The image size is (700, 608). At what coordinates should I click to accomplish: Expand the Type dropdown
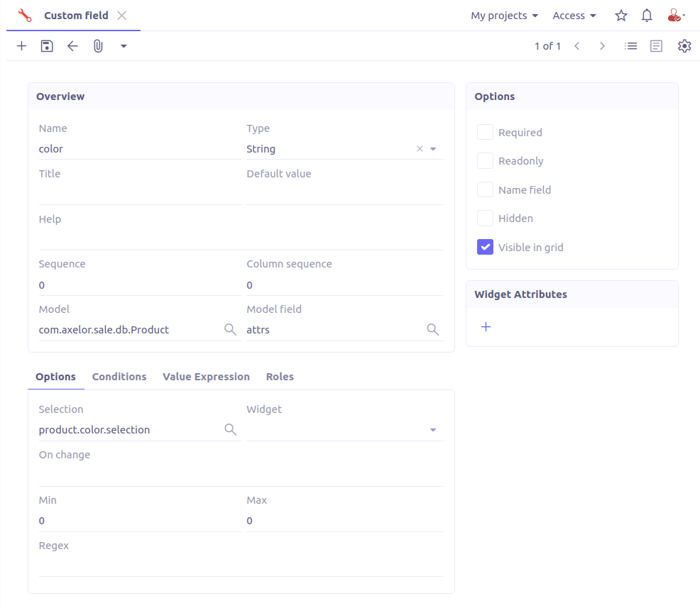[433, 149]
